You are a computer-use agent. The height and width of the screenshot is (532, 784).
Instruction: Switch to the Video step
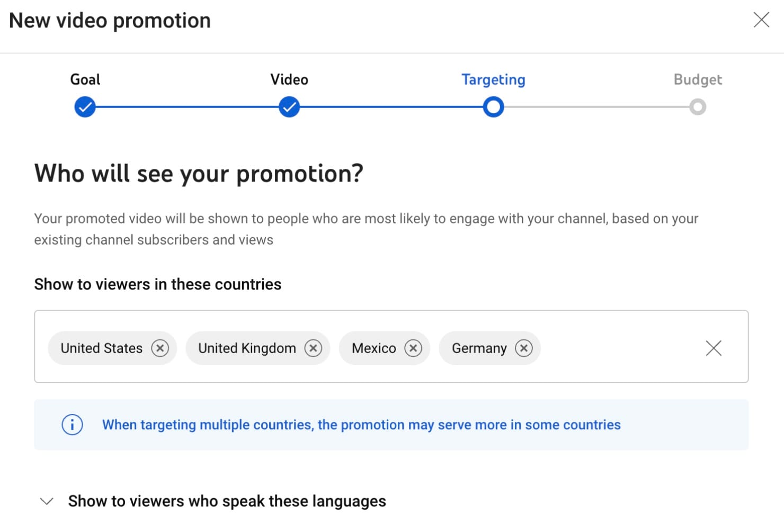tap(289, 79)
